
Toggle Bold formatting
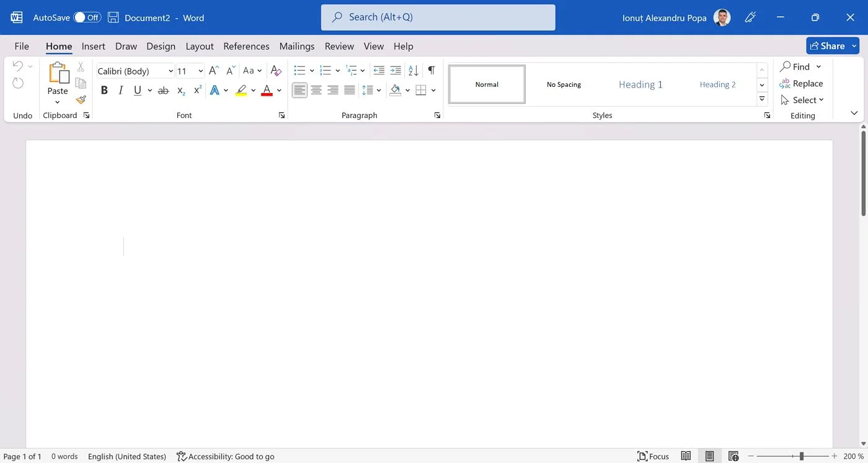point(104,91)
